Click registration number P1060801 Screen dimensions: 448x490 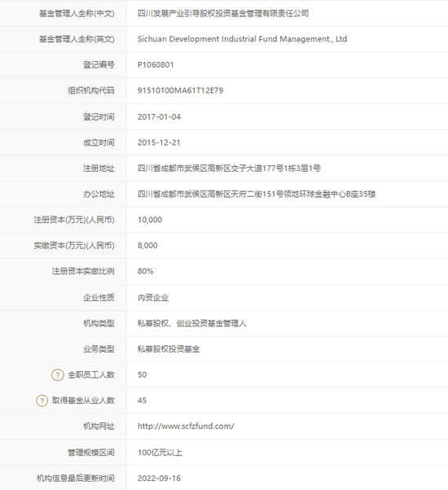pos(156,65)
